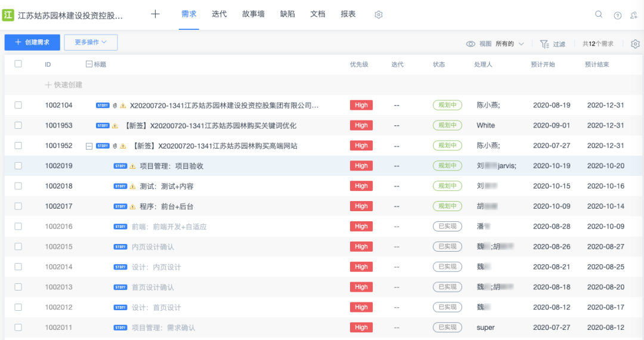Open story 【新签】X20200720-1341江苏姑苏园林购买关键词优化

point(209,126)
